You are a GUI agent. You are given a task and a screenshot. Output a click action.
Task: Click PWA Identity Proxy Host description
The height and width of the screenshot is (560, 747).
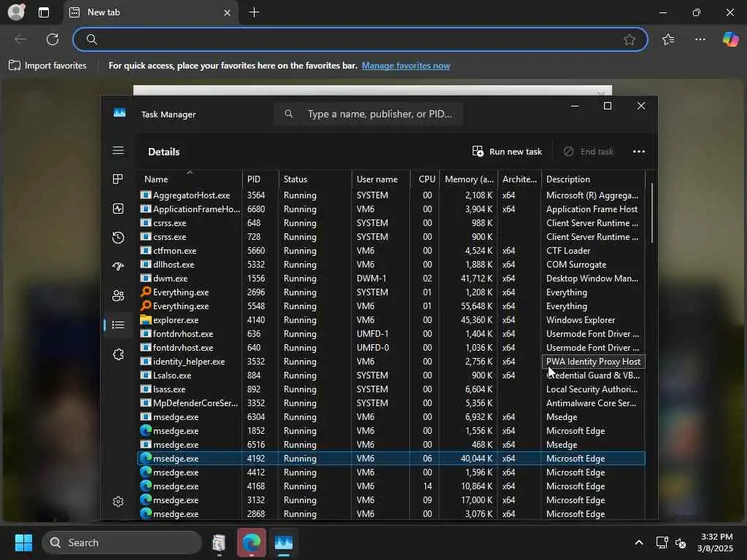(593, 362)
